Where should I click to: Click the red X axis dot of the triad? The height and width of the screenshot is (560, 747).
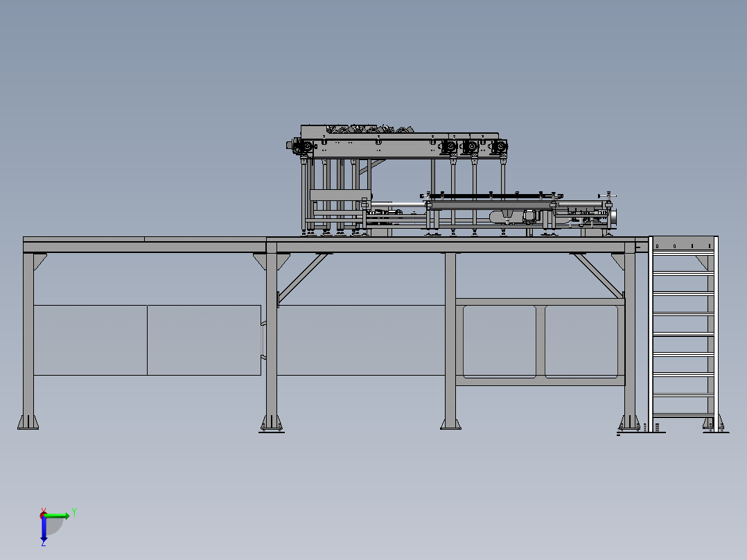tap(44, 515)
